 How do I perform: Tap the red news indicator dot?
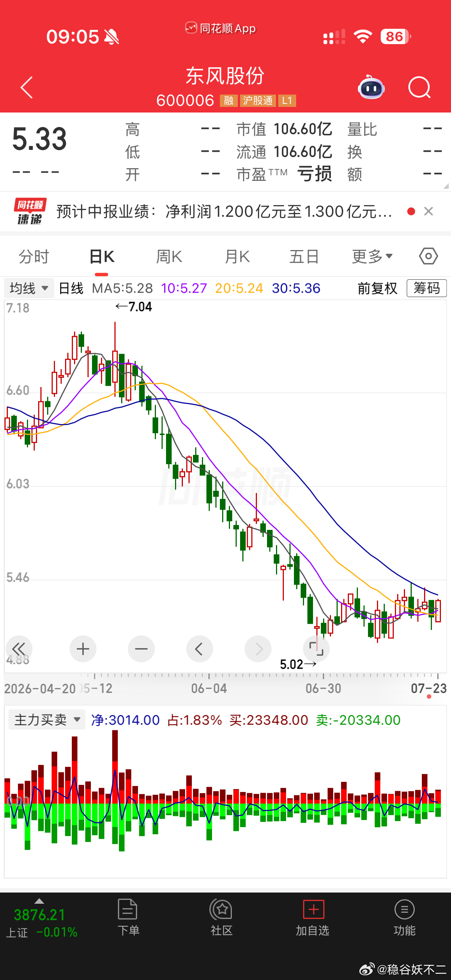click(411, 212)
